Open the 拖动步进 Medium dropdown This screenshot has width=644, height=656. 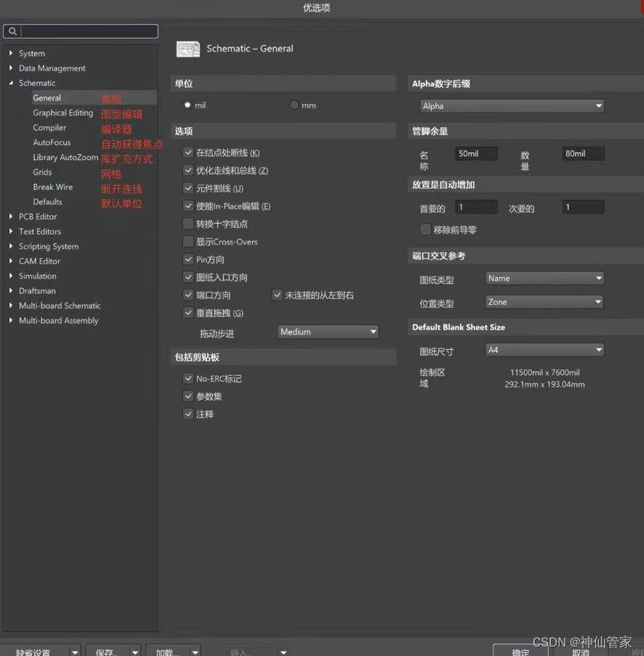tap(329, 332)
